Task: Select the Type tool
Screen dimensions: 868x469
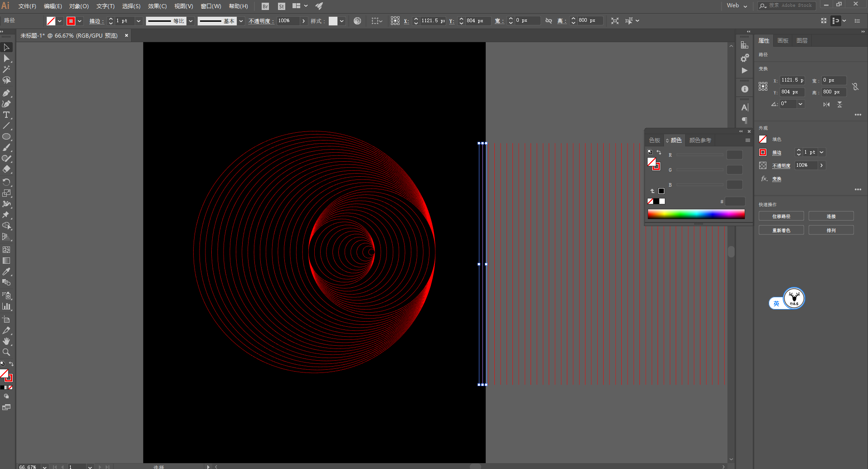Action: coord(6,115)
